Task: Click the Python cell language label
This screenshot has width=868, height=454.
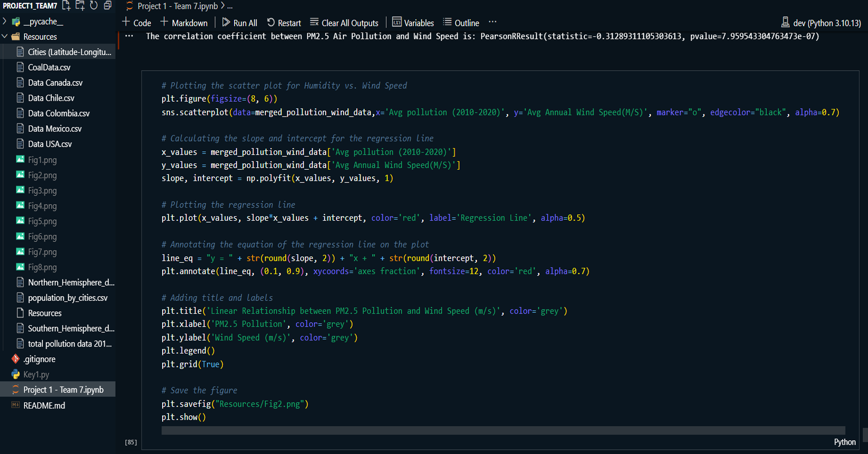Action: coord(844,442)
